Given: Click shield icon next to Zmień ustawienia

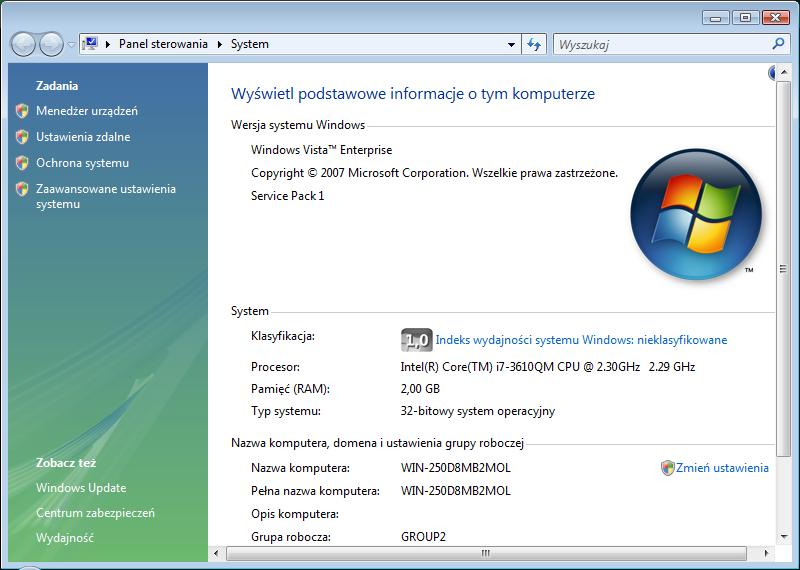Looking at the screenshot, I should 667,467.
